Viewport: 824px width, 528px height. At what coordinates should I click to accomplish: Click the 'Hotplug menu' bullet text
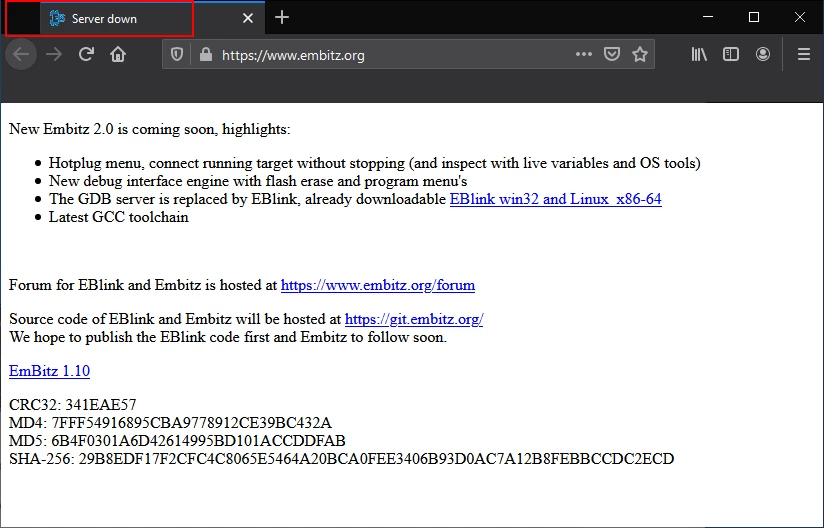375,163
